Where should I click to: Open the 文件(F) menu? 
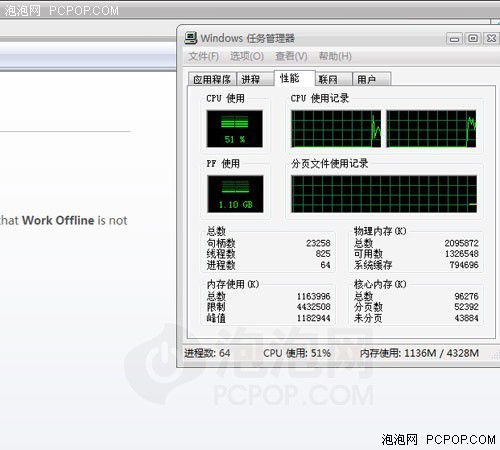pyautogui.click(x=204, y=56)
